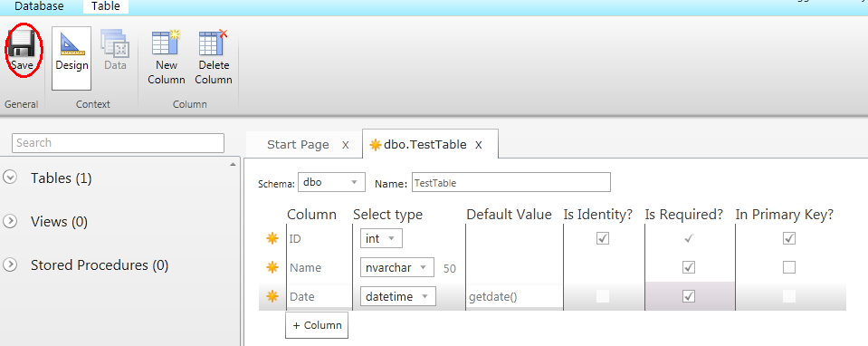Enable In Primary Key for Name column
Screen dimensions: 868x346
pyautogui.click(x=789, y=268)
